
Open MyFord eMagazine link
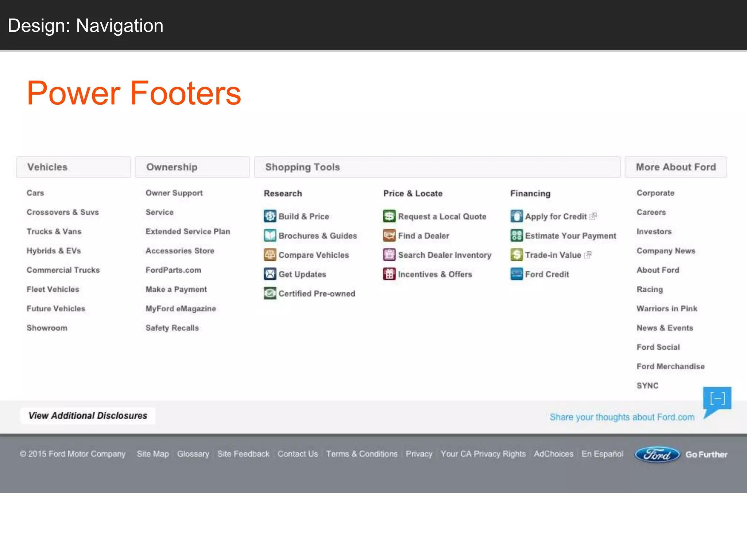181,309
